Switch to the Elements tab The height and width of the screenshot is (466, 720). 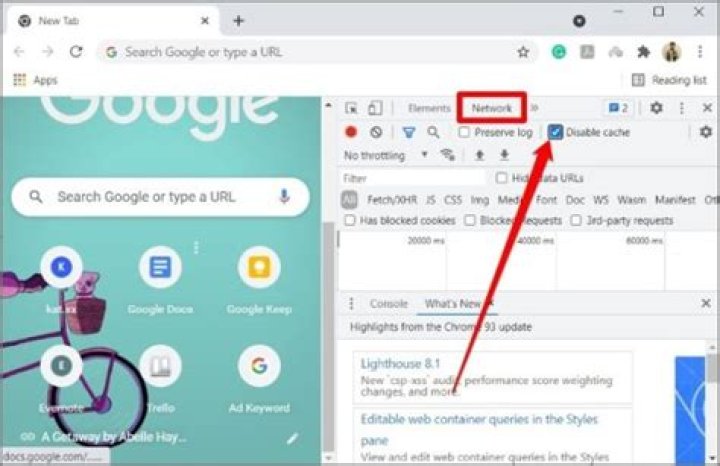pyautogui.click(x=429, y=108)
